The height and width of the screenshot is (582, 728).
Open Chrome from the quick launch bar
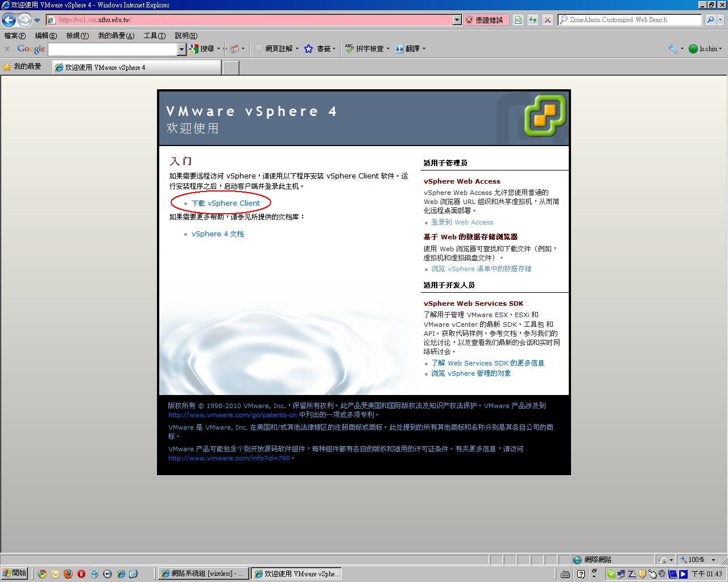point(42,574)
